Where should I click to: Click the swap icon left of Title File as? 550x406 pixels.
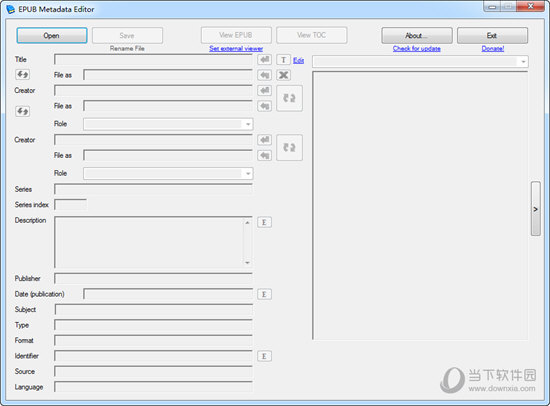[22, 74]
